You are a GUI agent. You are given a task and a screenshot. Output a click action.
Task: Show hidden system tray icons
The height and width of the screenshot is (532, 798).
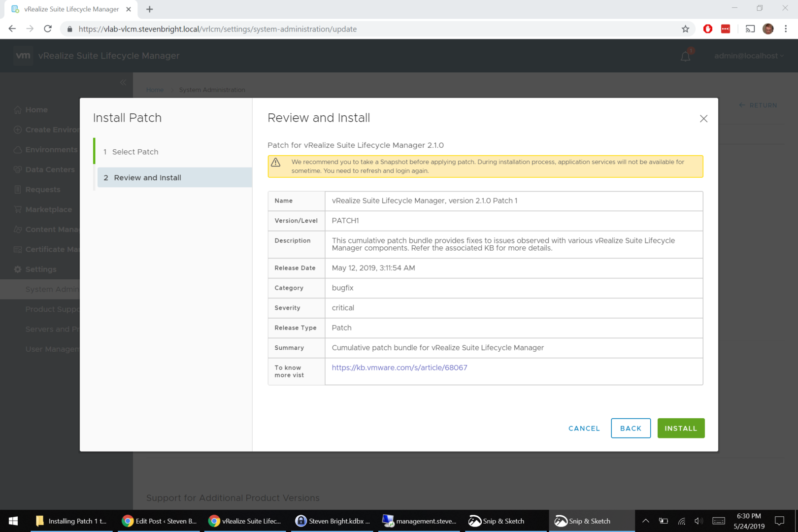pos(645,521)
